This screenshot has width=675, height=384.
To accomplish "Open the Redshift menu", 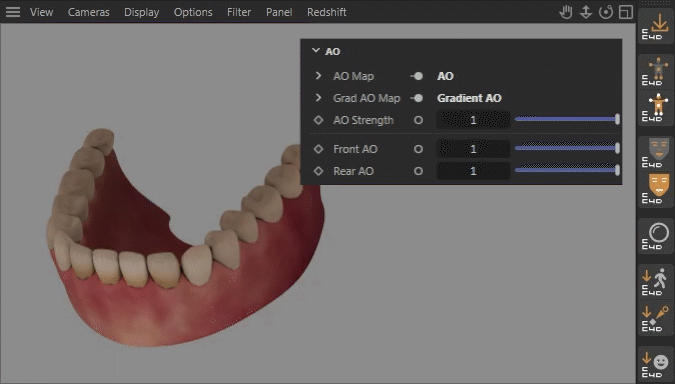I will click(327, 12).
